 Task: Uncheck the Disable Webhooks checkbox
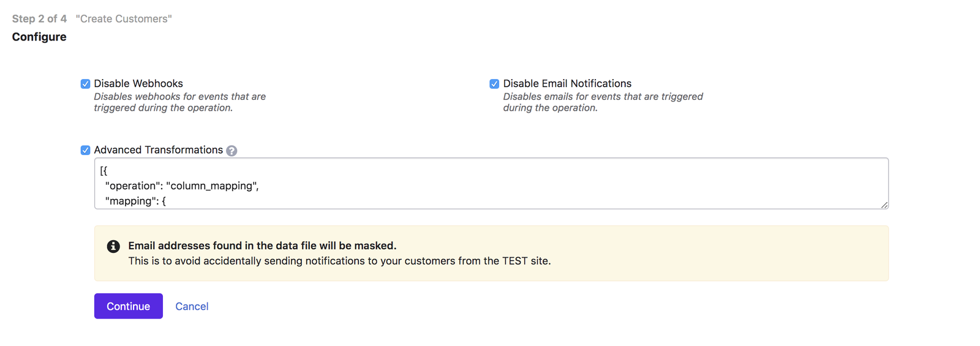pyautogui.click(x=86, y=84)
